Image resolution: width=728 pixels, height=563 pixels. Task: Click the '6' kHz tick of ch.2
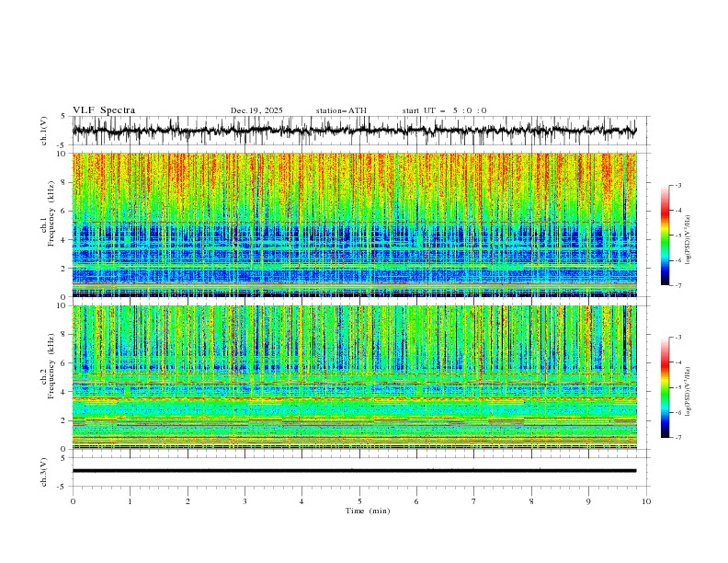64,363
